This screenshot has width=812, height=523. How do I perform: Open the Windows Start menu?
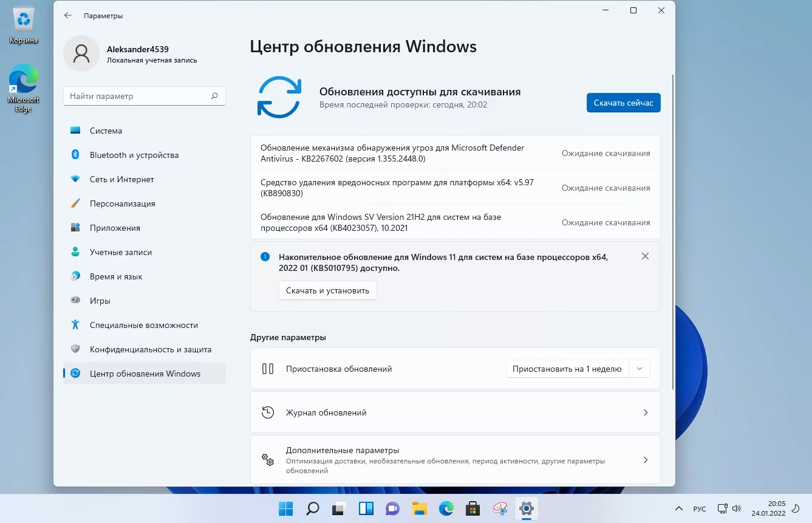coord(285,508)
